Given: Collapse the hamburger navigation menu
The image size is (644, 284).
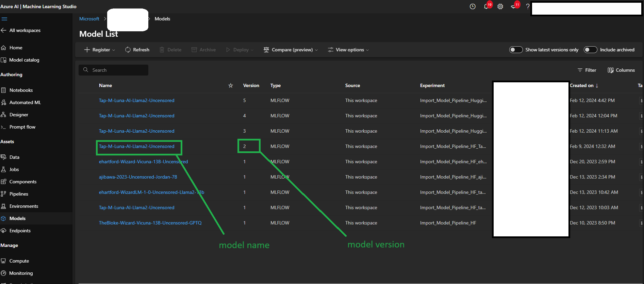Looking at the screenshot, I should click(4, 19).
